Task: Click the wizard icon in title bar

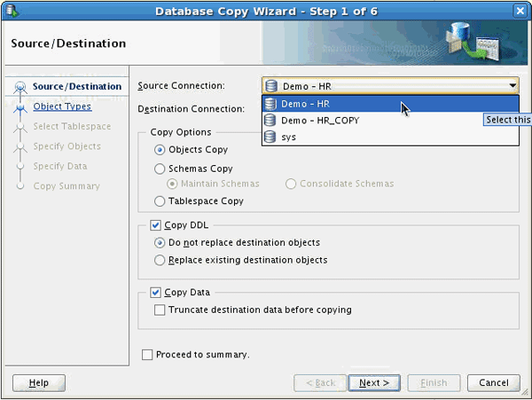Action: coord(12,11)
